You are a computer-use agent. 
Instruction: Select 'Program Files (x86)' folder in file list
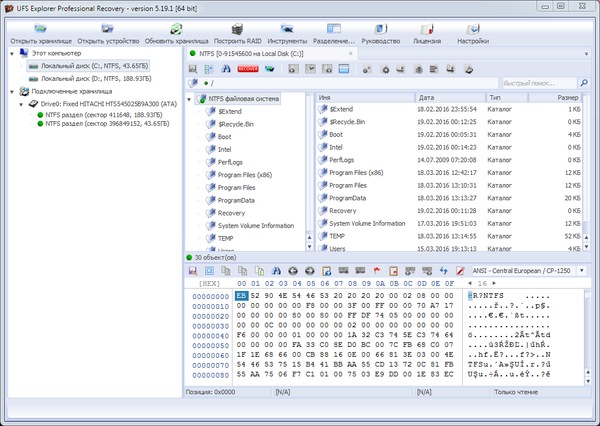(x=356, y=172)
